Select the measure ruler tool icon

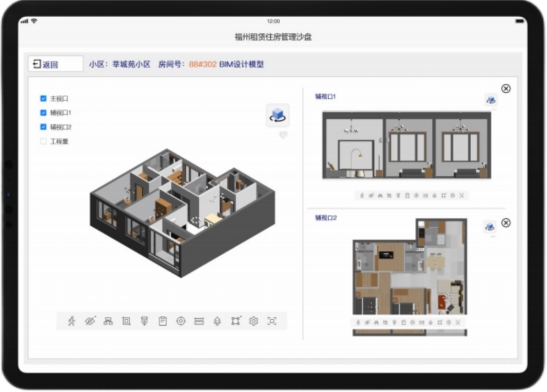199,321
